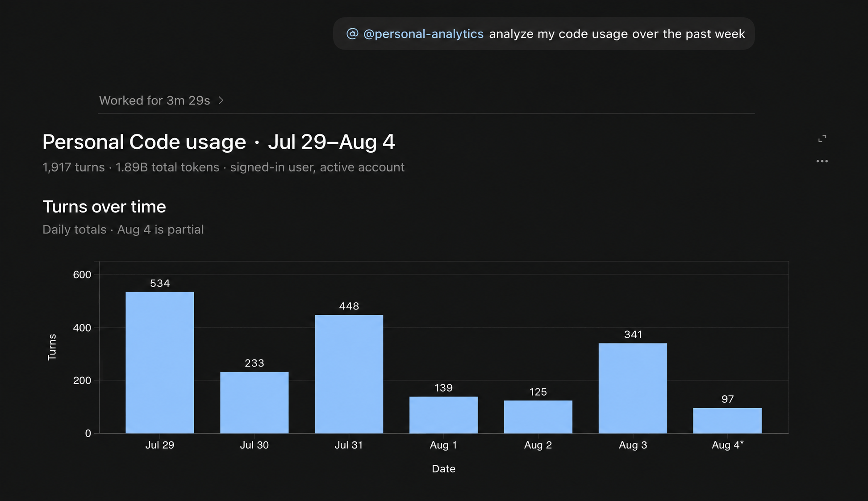
Task: Click the @personal-analytics mention link
Action: point(423,34)
